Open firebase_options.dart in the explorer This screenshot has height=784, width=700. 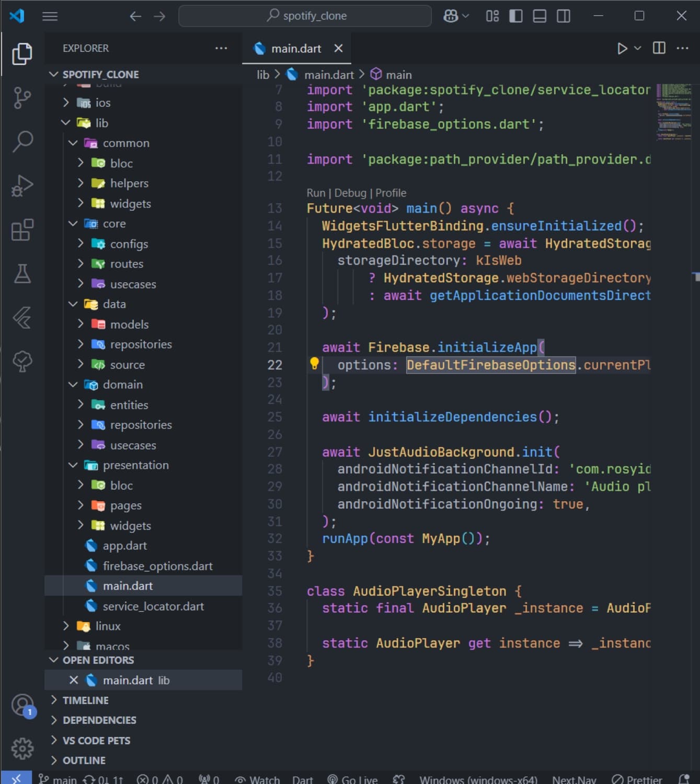(x=143, y=566)
